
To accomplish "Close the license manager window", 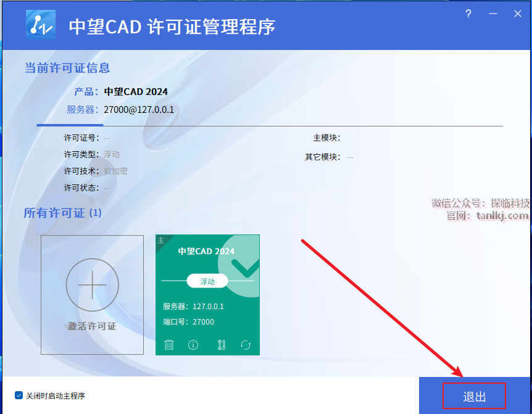I will (518, 14).
